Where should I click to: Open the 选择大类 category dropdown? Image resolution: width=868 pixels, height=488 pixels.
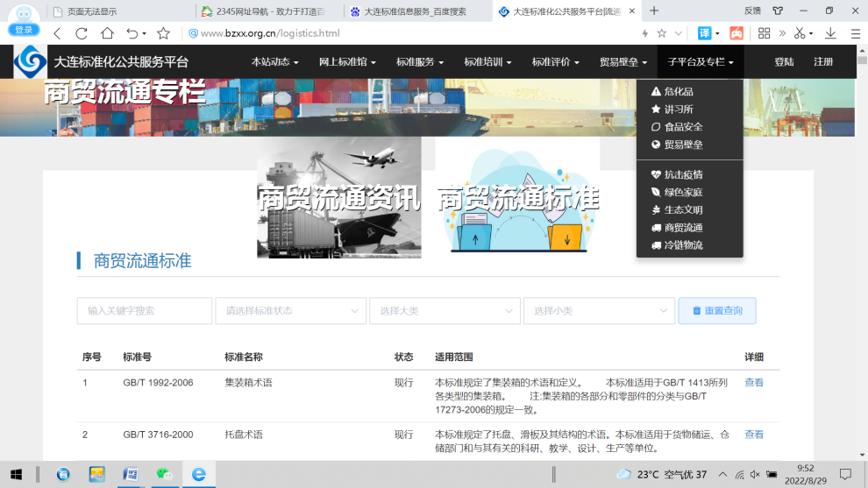445,311
